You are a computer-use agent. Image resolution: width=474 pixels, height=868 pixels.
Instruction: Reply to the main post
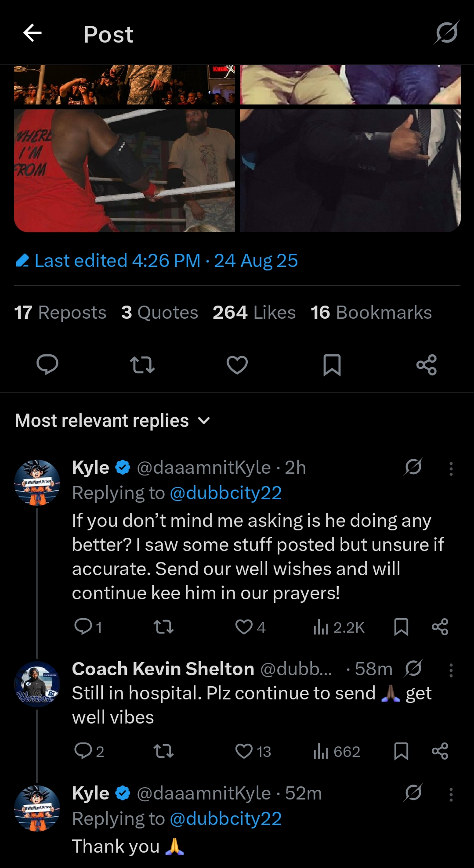click(x=47, y=364)
